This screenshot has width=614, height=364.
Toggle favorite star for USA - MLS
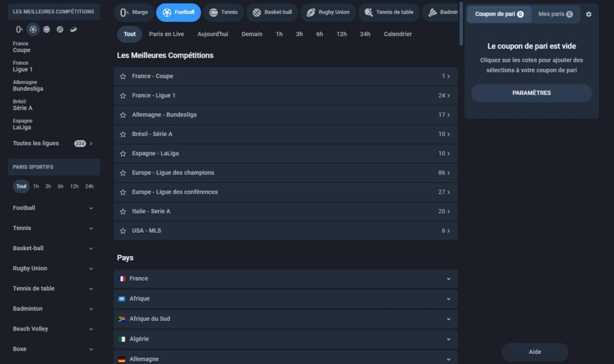click(123, 231)
